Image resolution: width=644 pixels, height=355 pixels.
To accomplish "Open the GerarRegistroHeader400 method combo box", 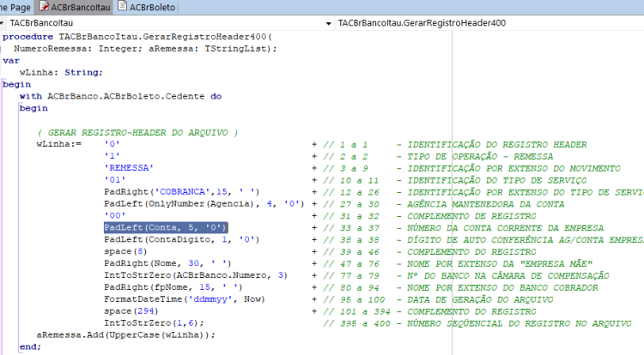I will (489, 23).
